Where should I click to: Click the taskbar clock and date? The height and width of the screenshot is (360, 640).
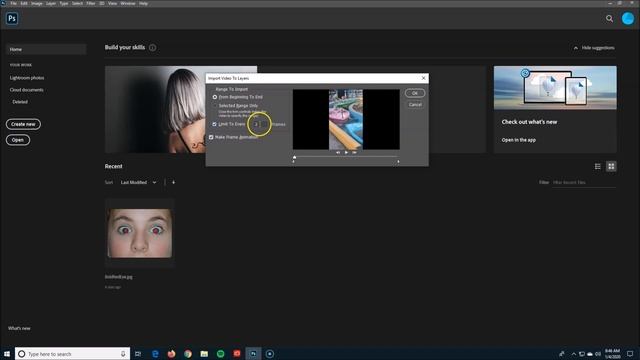pyautogui.click(x=612, y=354)
